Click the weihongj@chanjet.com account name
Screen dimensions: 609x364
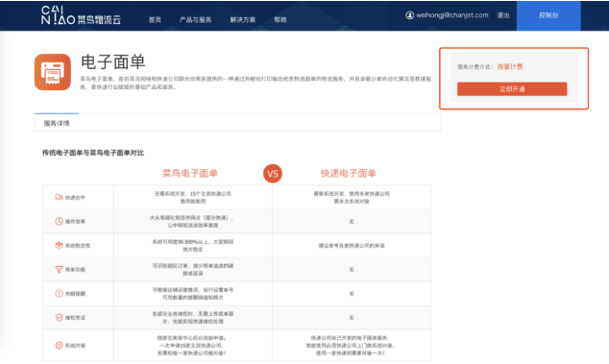[452, 15]
